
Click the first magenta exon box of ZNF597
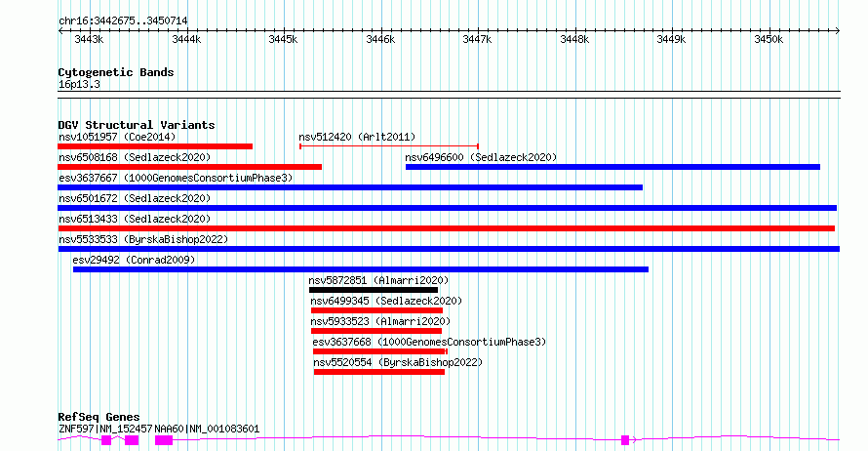[x=106, y=440]
